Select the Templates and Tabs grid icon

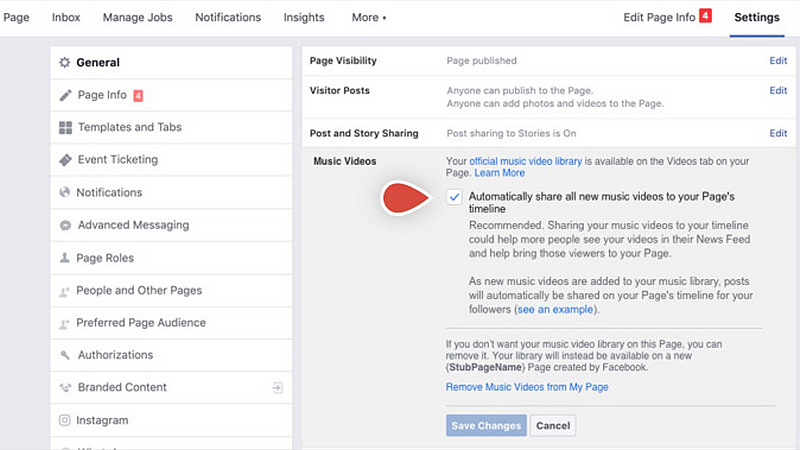pyautogui.click(x=65, y=127)
